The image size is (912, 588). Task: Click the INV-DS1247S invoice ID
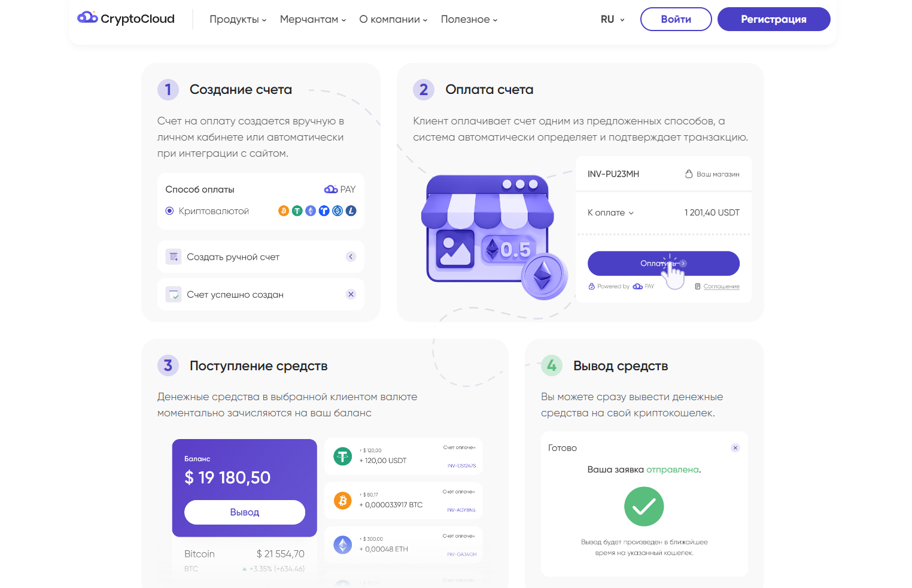tap(462, 466)
